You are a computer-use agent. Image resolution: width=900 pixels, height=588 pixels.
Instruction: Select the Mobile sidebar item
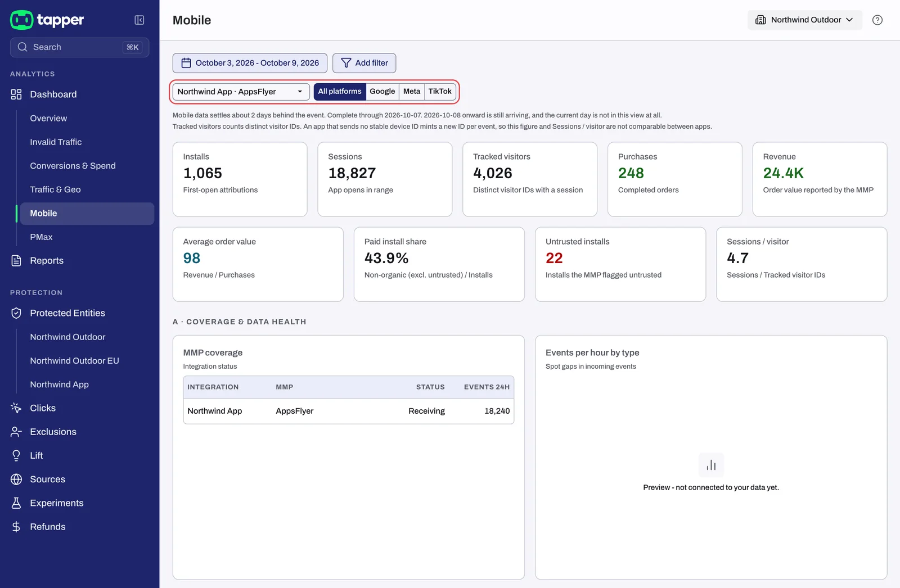87,214
